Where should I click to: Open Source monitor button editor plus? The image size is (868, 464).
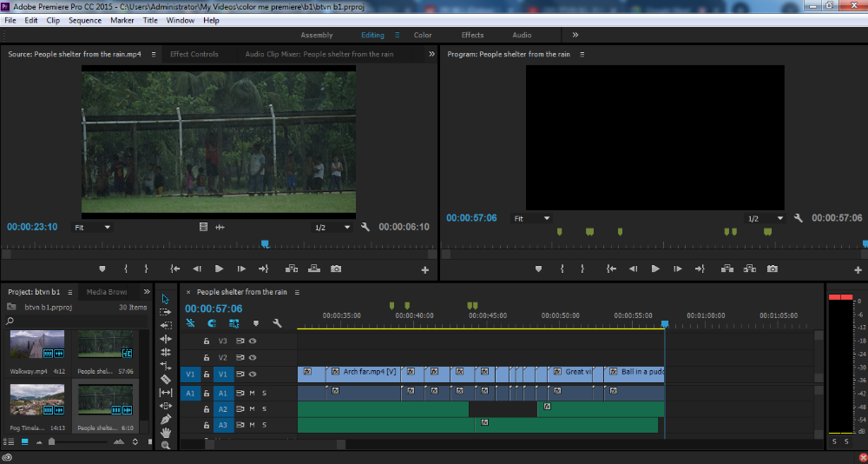[424, 270]
